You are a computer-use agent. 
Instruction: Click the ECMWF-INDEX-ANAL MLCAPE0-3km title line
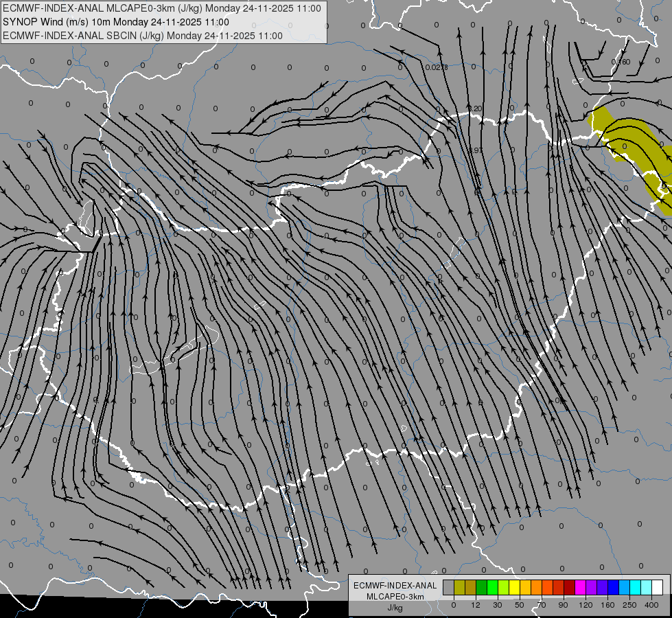click(161, 8)
